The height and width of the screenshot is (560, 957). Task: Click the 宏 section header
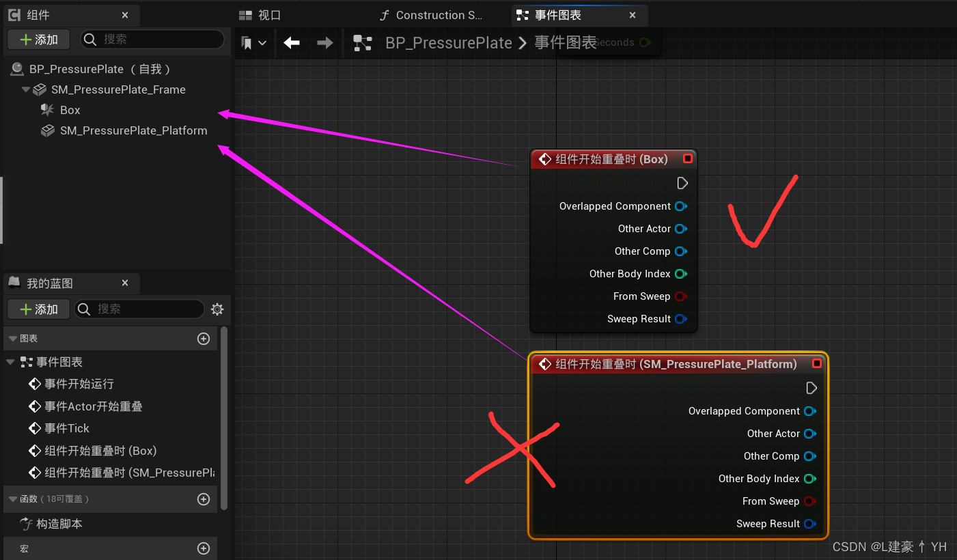[x=111, y=548]
